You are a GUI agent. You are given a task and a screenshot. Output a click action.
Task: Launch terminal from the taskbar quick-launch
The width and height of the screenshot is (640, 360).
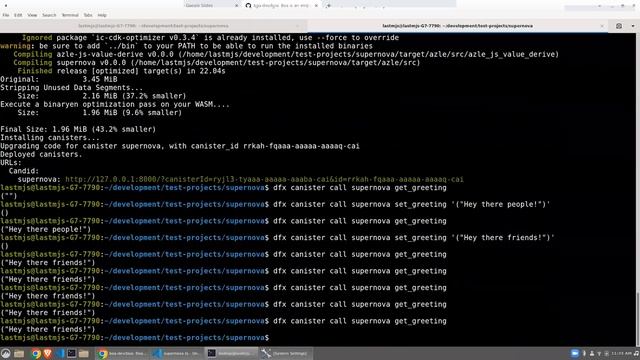pyautogui.click(x=72, y=353)
